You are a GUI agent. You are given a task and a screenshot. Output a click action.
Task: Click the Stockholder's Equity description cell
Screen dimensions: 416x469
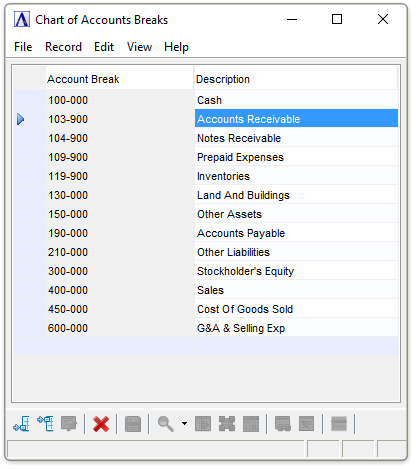coord(296,271)
